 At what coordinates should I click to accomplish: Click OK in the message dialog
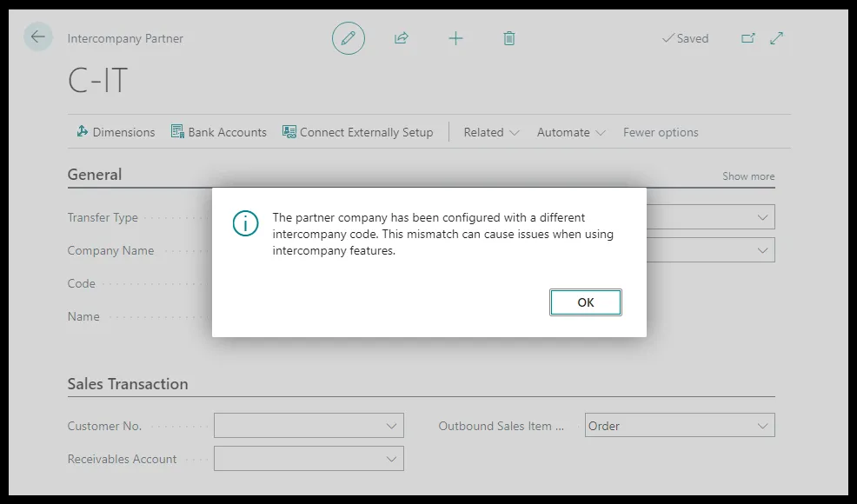coord(585,302)
